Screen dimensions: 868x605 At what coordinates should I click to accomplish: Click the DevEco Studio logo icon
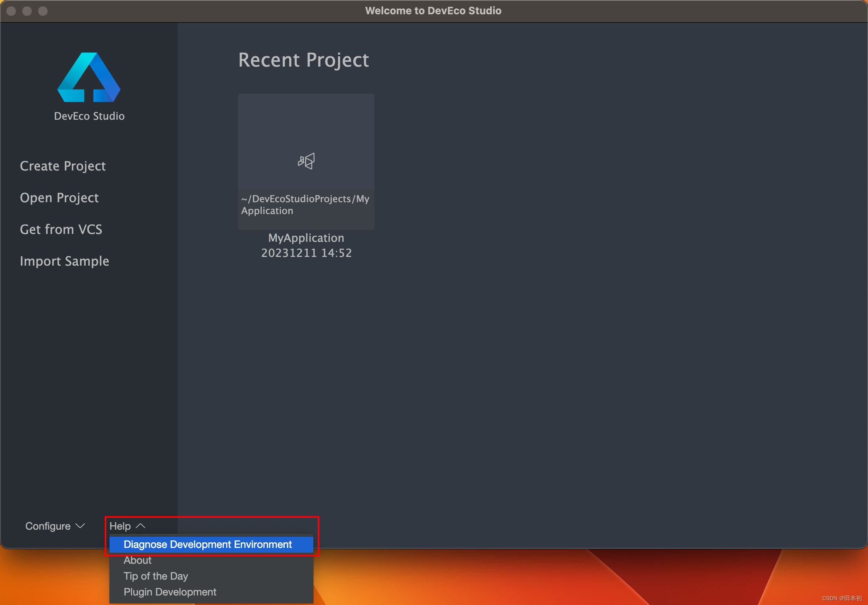89,78
